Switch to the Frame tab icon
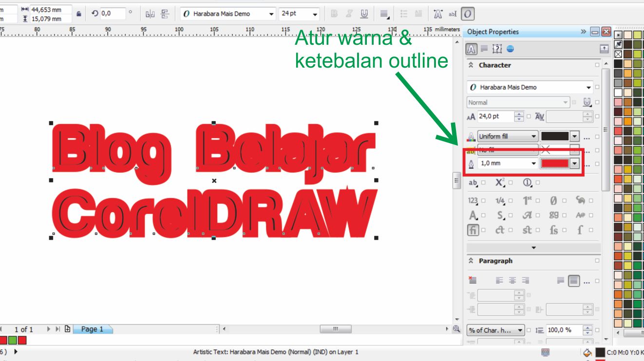Viewport: 644px width, 361px height. click(x=497, y=49)
